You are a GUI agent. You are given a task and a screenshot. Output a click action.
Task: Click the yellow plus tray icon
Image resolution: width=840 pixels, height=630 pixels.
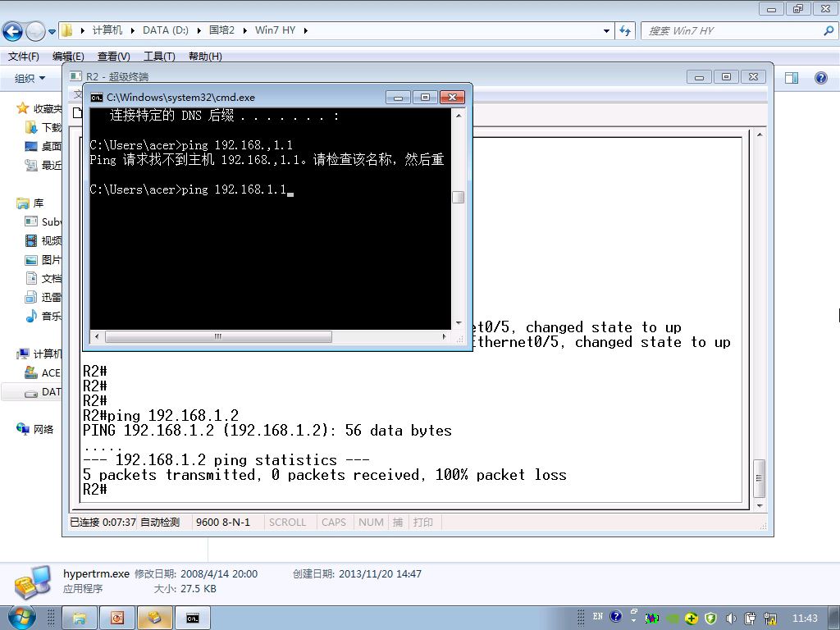[x=692, y=619]
